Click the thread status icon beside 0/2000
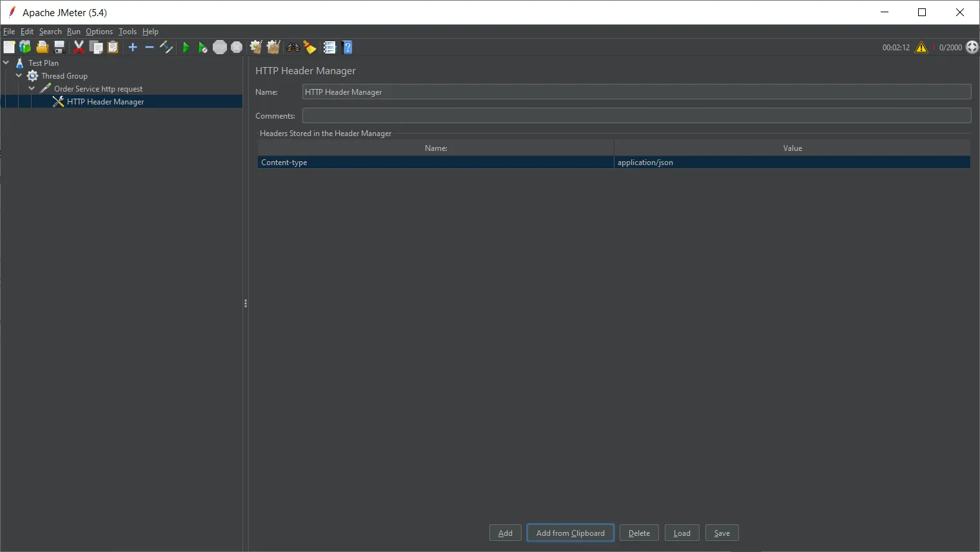 click(x=972, y=47)
